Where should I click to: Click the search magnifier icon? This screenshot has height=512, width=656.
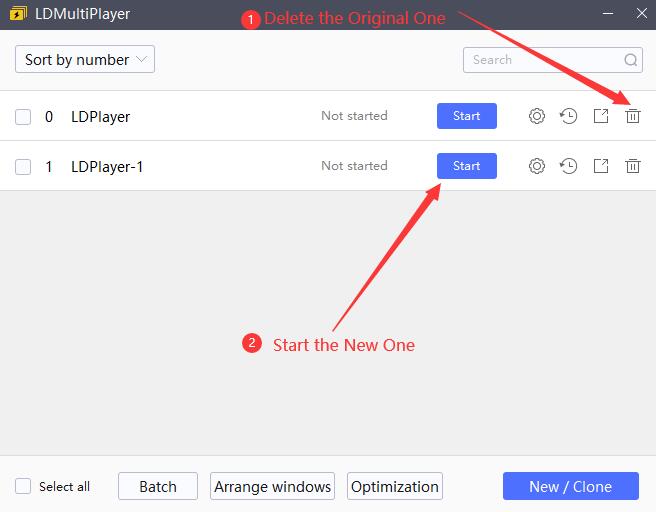[630, 60]
